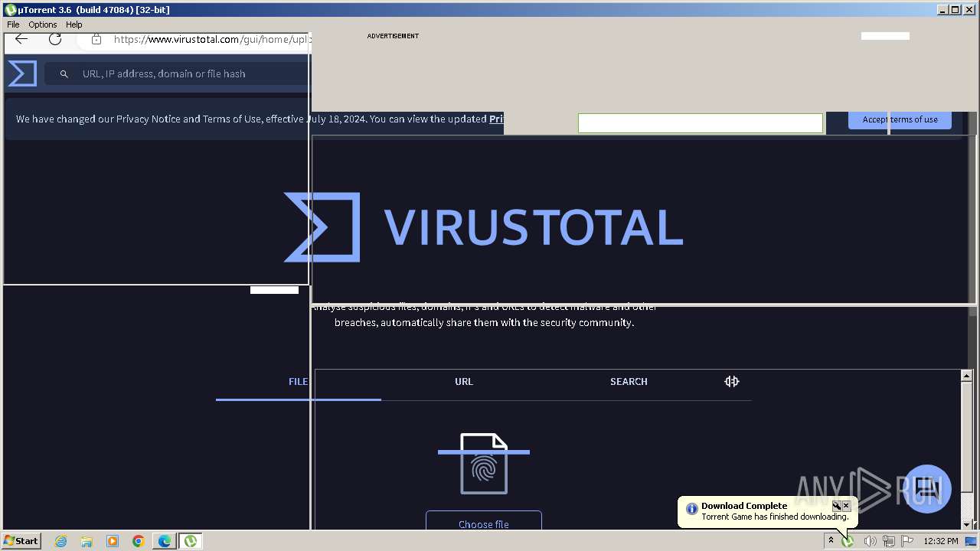Go back using the browser back arrow
The image size is (980, 551).
click(21, 39)
